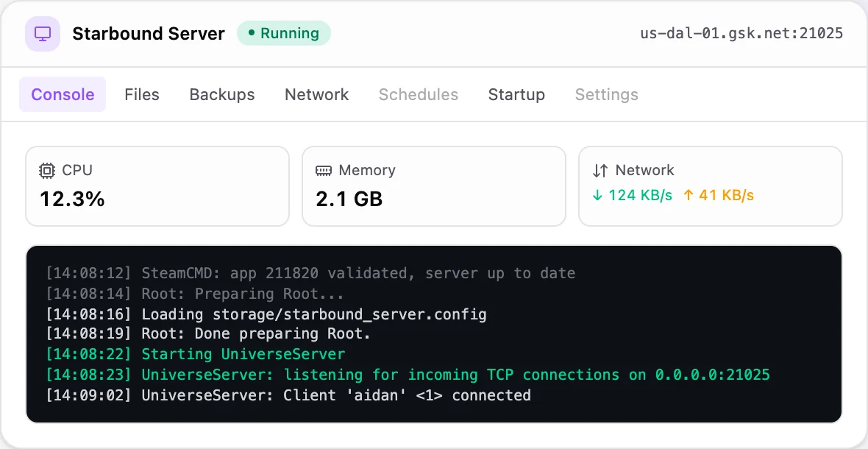The width and height of the screenshot is (868, 449).
Task: Select the Schedules tab
Action: pos(419,95)
